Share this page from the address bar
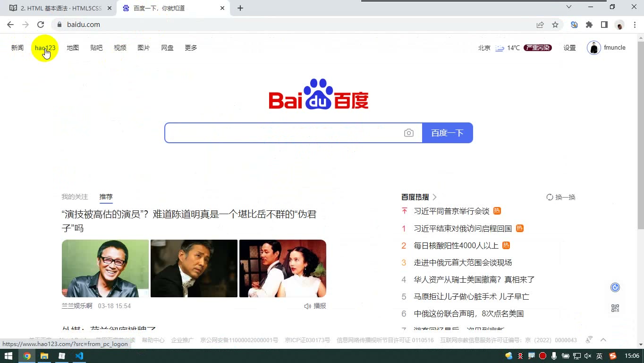Screen dimensions: 644x363 [x=540, y=25]
